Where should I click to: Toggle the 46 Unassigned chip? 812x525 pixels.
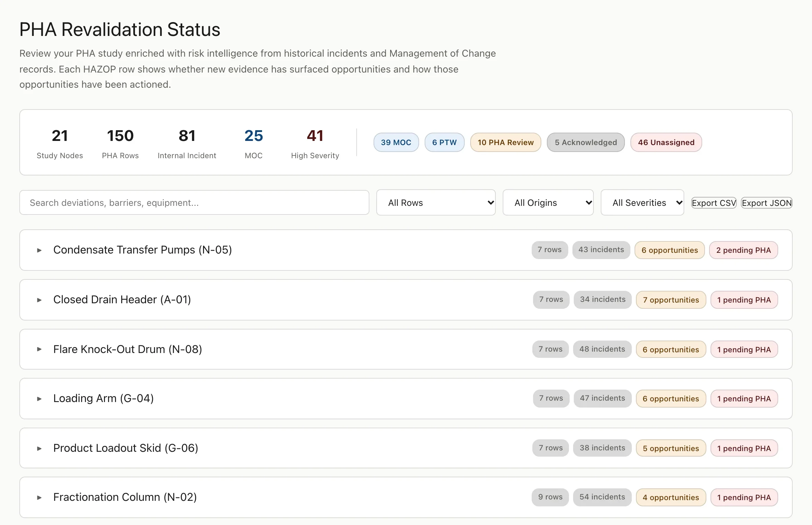click(x=666, y=142)
